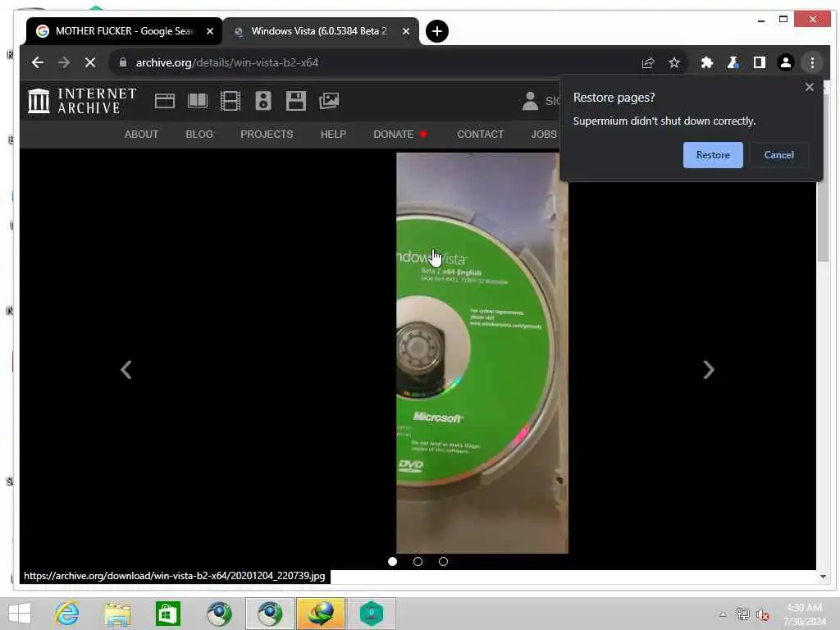This screenshot has height=630, width=840.
Task: Click the taskbar clock
Action: (x=804, y=614)
